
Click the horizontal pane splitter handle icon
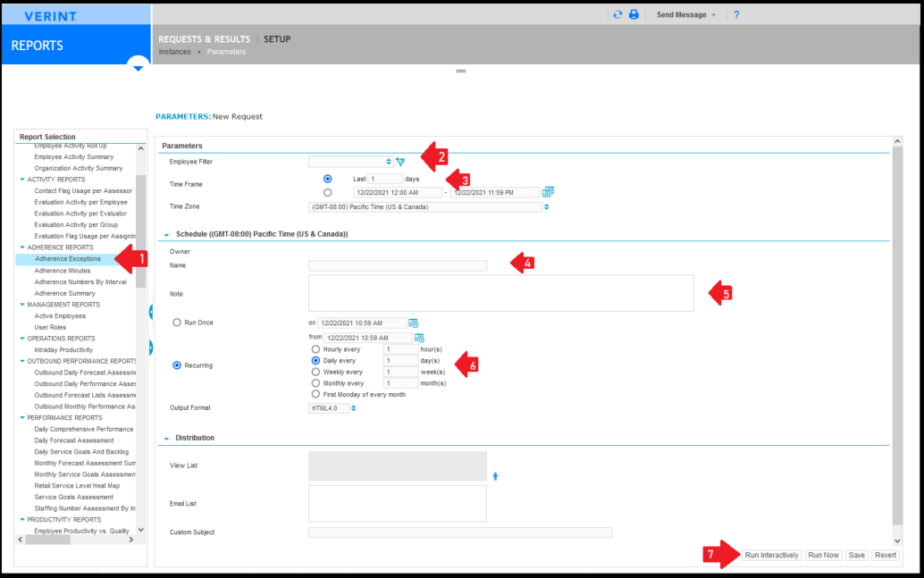pyautogui.click(x=461, y=71)
